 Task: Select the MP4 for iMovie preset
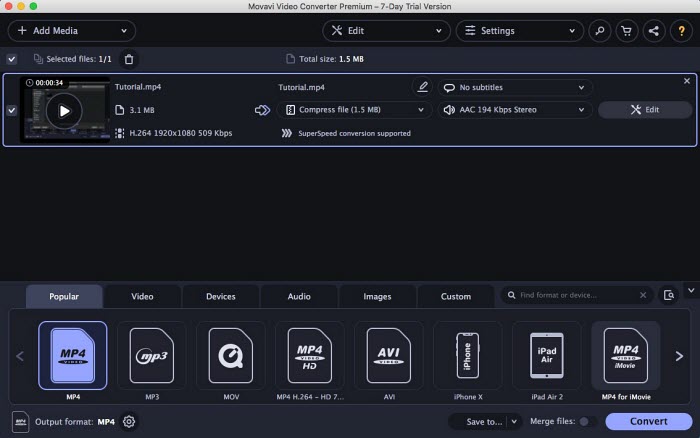coord(626,355)
